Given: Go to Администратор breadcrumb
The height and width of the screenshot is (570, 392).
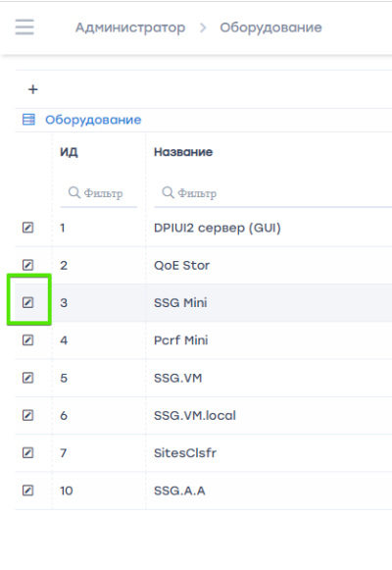Looking at the screenshot, I should coord(130,27).
